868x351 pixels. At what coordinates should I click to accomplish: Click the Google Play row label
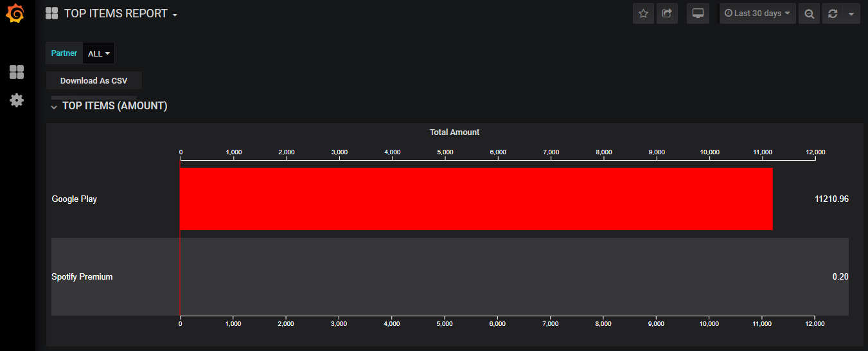point(75,199)
